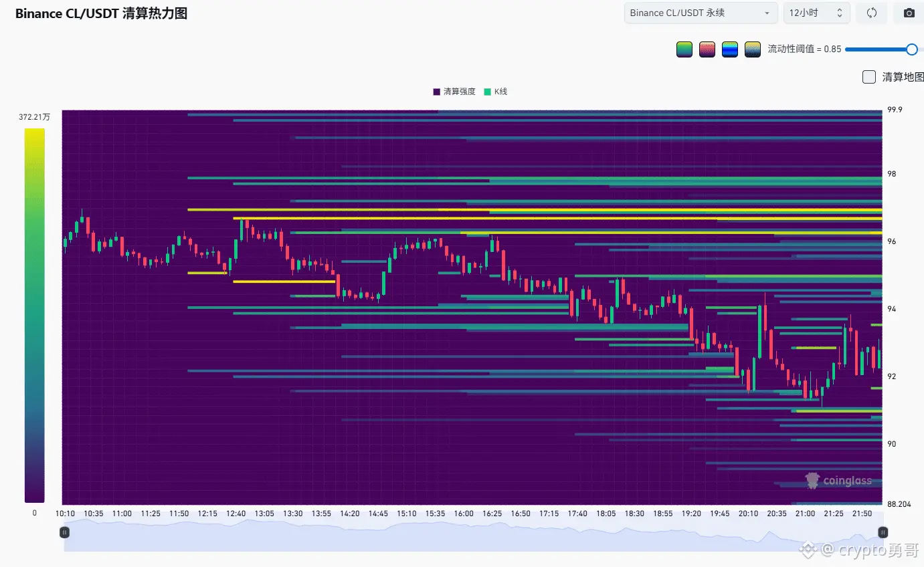Click the 372.21万 maximum intensity value
The width and height of the screenshot is (924, 567).
point(34,117)
